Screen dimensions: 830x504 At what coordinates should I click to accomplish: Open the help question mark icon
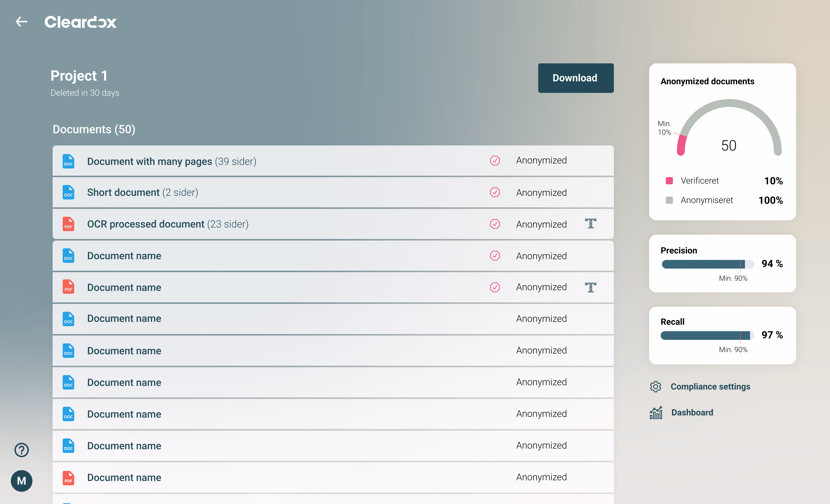click(22, 450)
